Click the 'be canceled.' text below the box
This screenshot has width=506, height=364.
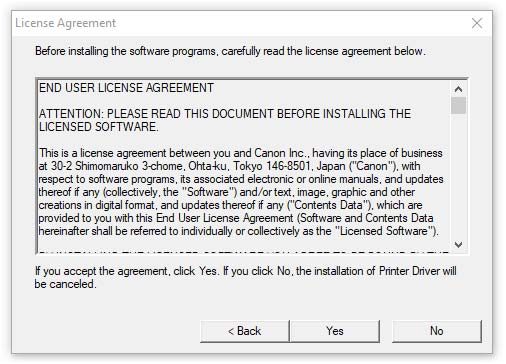[66, 284]
